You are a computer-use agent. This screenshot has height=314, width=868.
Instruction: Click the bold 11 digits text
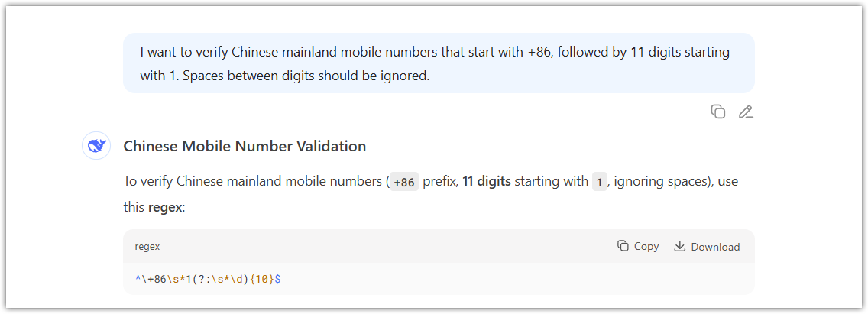pyautogui.click(x=487, y=181)
